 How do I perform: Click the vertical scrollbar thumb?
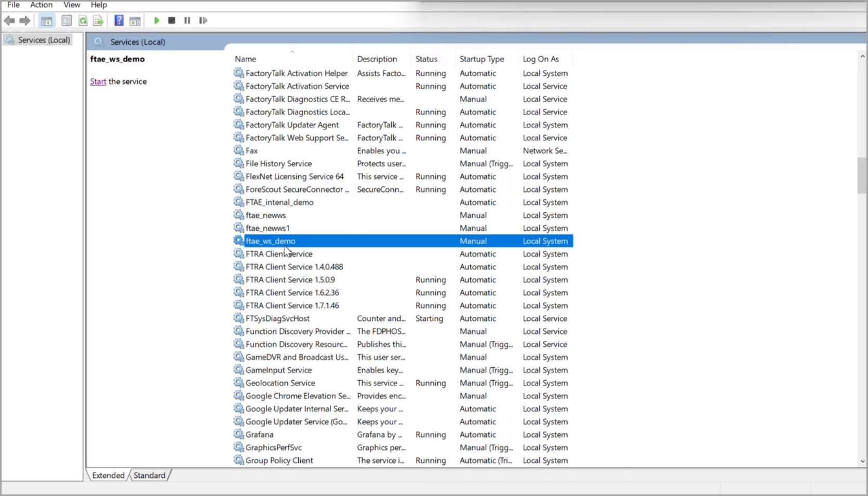(x=862, y=176)
